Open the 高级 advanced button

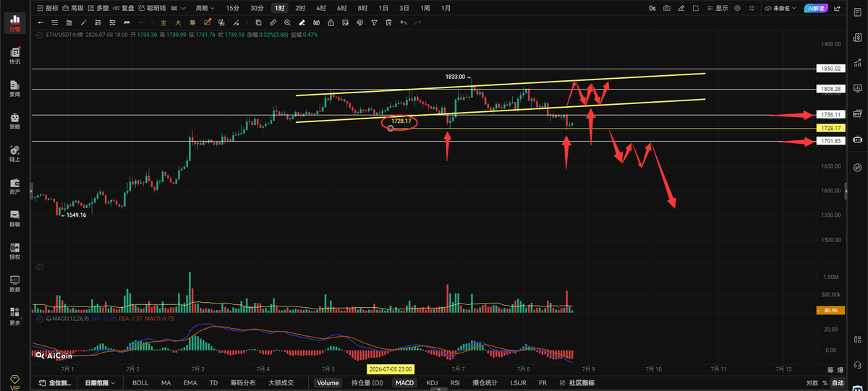73,8
